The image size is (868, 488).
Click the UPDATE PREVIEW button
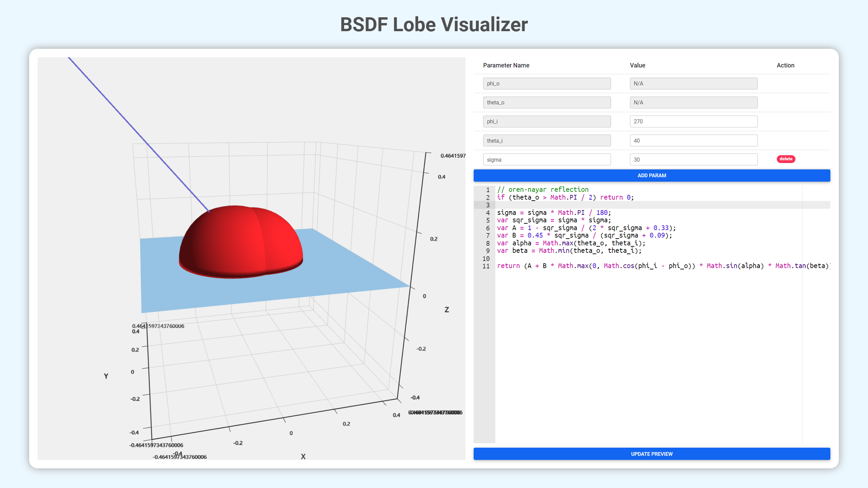652,454
